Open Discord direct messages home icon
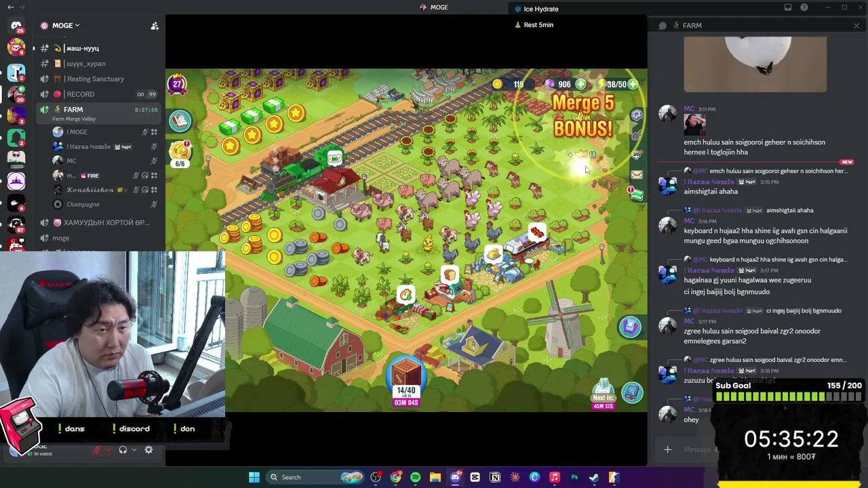The image size is (868, 488). [x=16, y=26]
